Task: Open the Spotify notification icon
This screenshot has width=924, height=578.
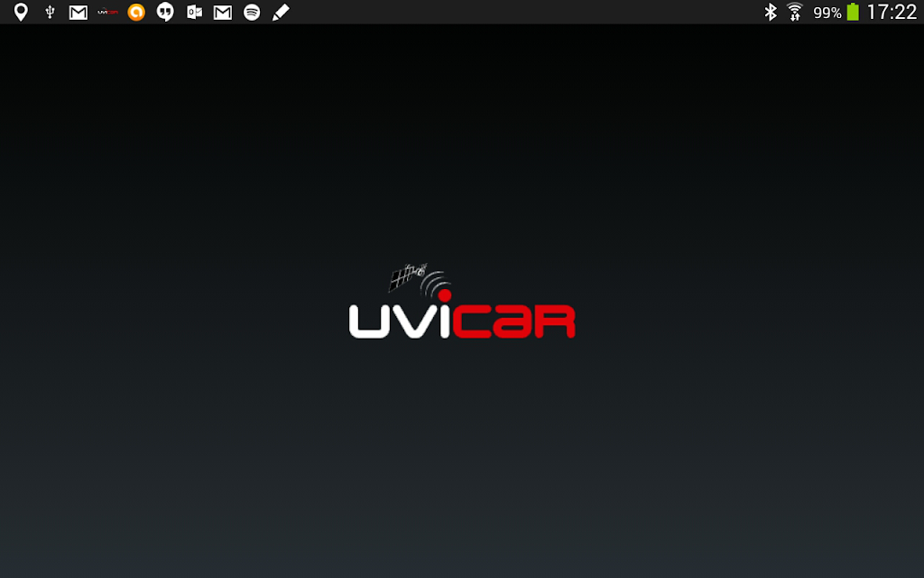Action: pyautogui.click(x=252, y=12)
